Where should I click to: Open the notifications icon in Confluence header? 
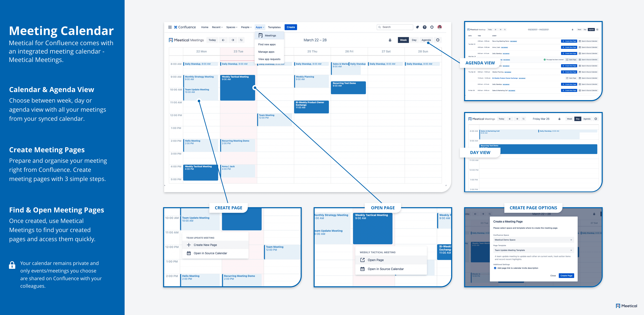pos(417,27)
